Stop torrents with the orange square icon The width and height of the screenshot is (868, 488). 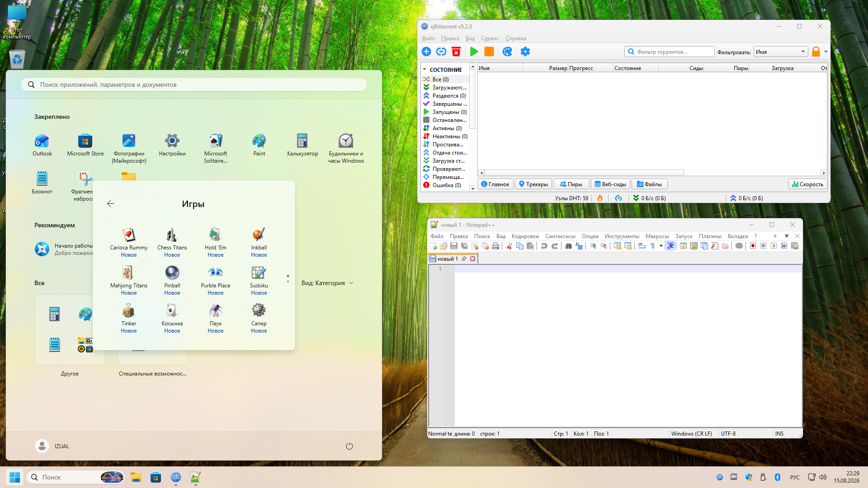point(489,52)
